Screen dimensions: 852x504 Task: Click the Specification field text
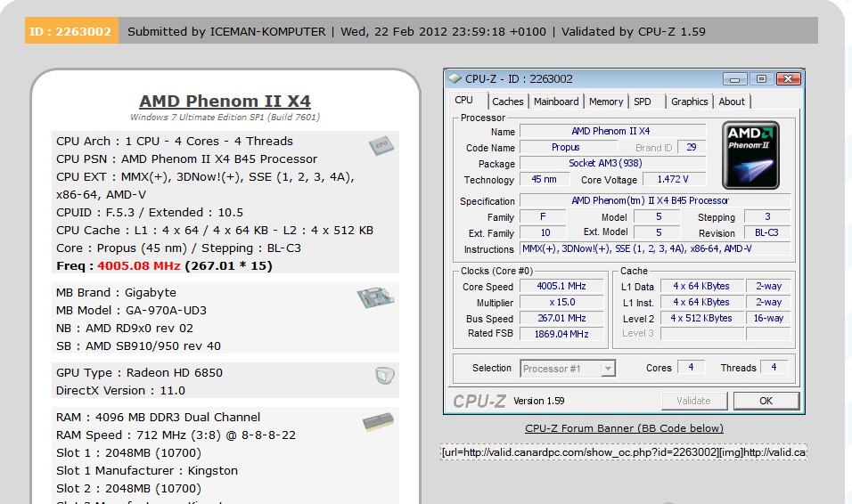655,200
